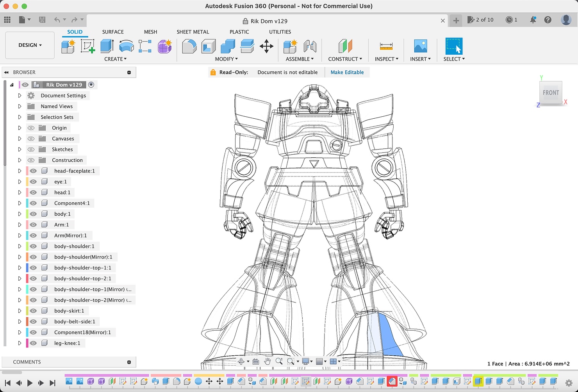
Task: Open the Create Form tool
Action: pos(164,46)
